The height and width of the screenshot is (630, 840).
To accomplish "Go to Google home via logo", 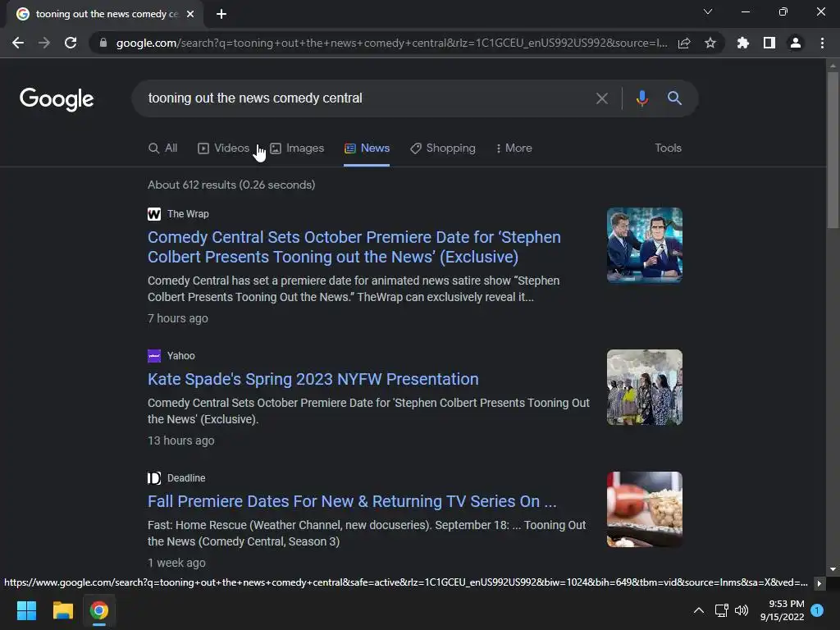I will (57, 99).
